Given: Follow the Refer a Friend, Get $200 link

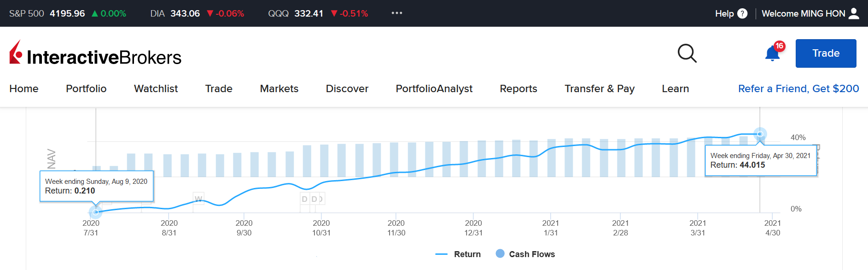Looking at the screenshot, I should [798, 88].
